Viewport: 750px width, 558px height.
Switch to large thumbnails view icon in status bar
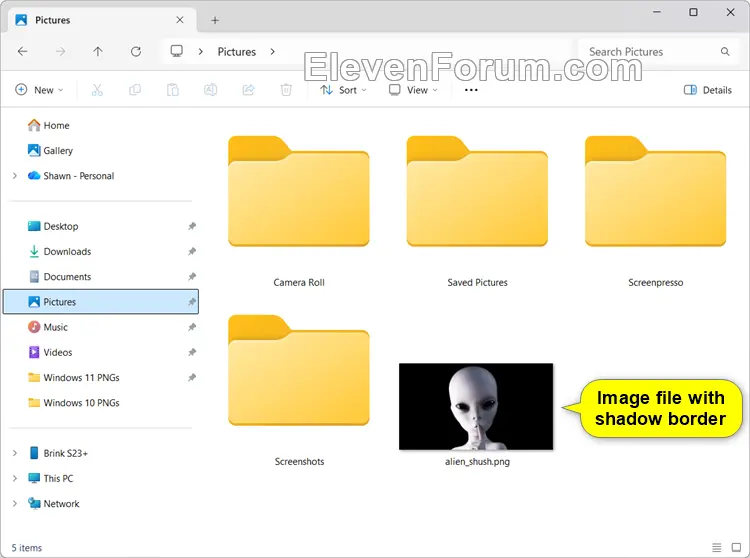click(x=736, y=547)
